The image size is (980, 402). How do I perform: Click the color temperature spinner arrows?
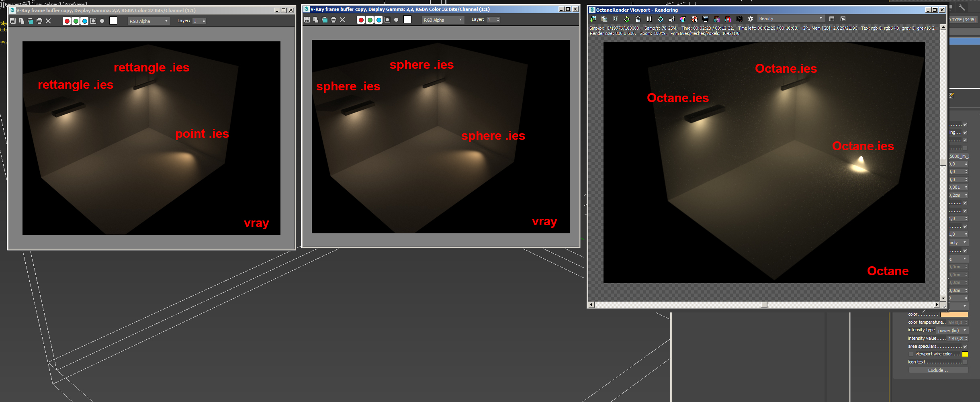tap(966, 322)
